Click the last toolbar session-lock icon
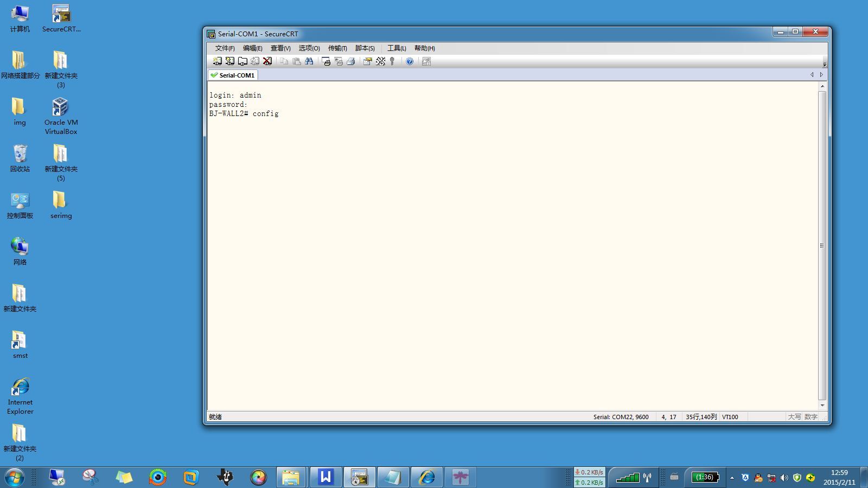Image resolution: width=868 pixels, height=488 pixels. pos(426,61)
